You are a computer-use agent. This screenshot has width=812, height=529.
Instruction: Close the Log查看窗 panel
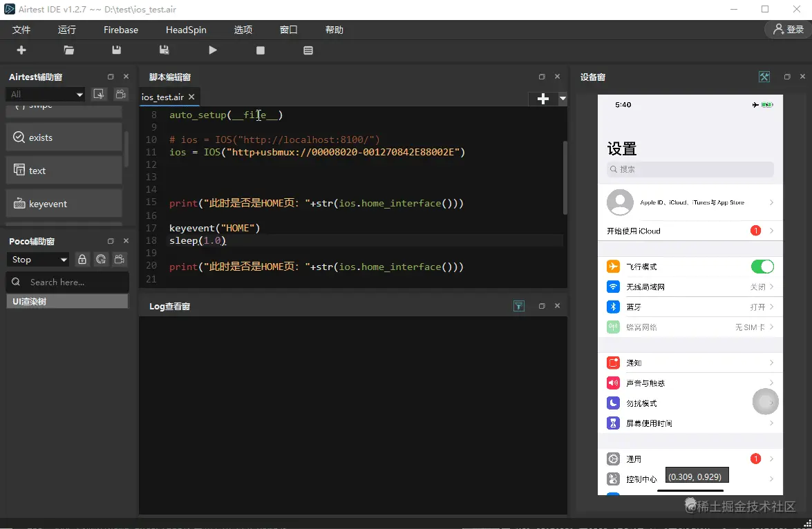pyautogui.click(x=557, y=306)
